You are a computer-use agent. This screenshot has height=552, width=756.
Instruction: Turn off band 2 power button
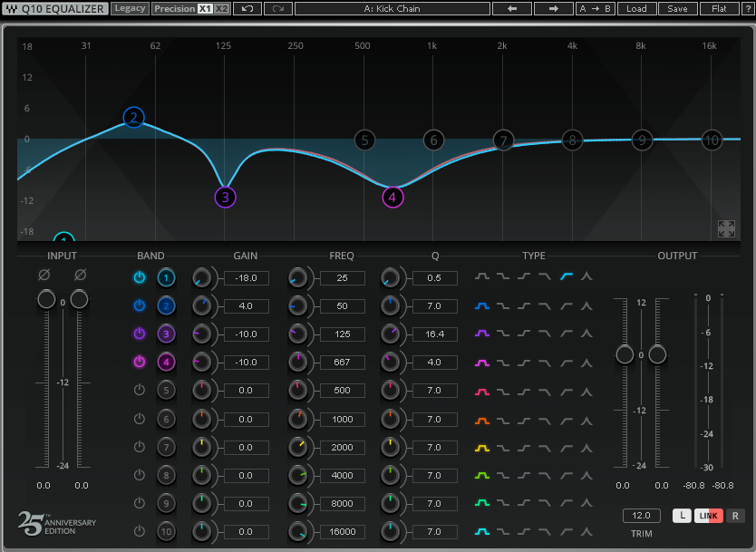(x=140, y=305)
